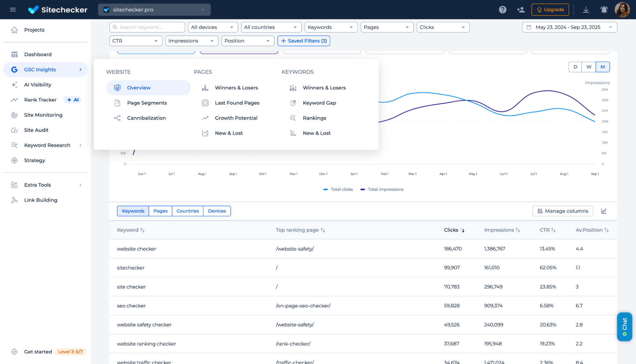The height and width of the screenshot is (364, 636).
Task: Sort table by Clicks column
Action: [x=454, y=230]
